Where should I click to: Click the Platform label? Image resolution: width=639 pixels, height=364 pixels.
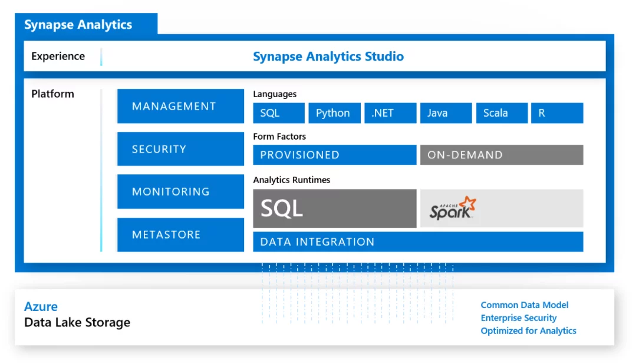(52, 94)
